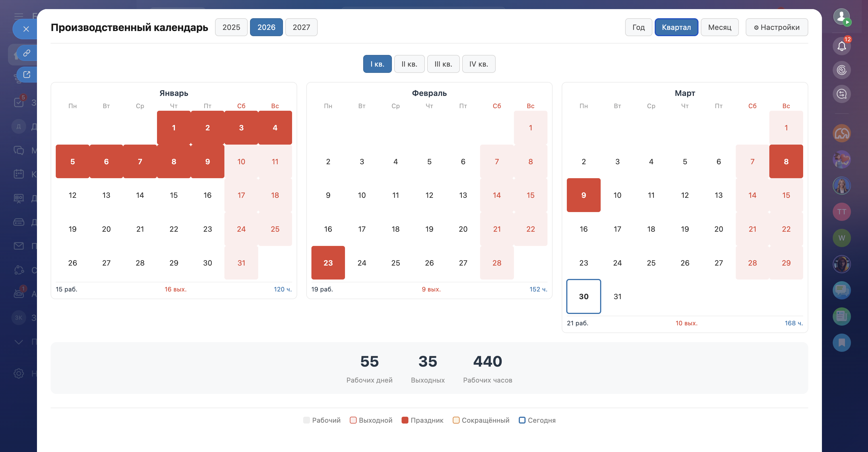Switch to year 2025

tap(231, 27)
